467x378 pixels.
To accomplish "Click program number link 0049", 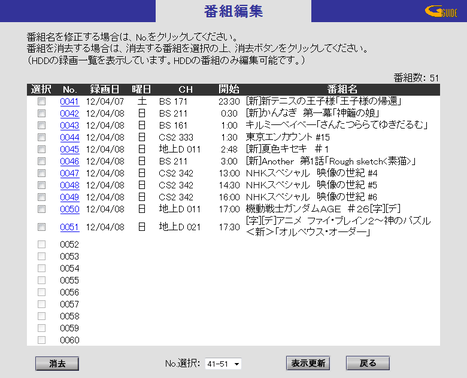I will pyautogui.click(x=69, y=197).
